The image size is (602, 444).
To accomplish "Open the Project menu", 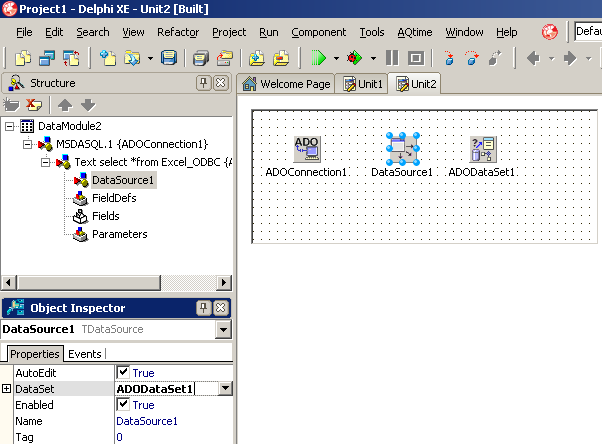I will tap(229, 32).
